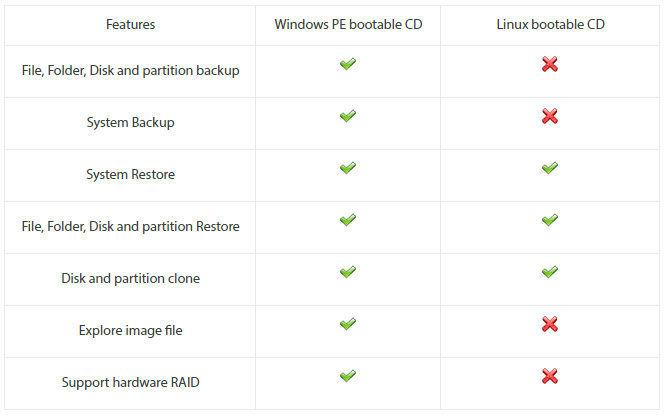The height and width of the screenshot is (420, 664).
Task: Click the Windows PE checkmark for Disk and partition clone
Action: click(348, 272)
